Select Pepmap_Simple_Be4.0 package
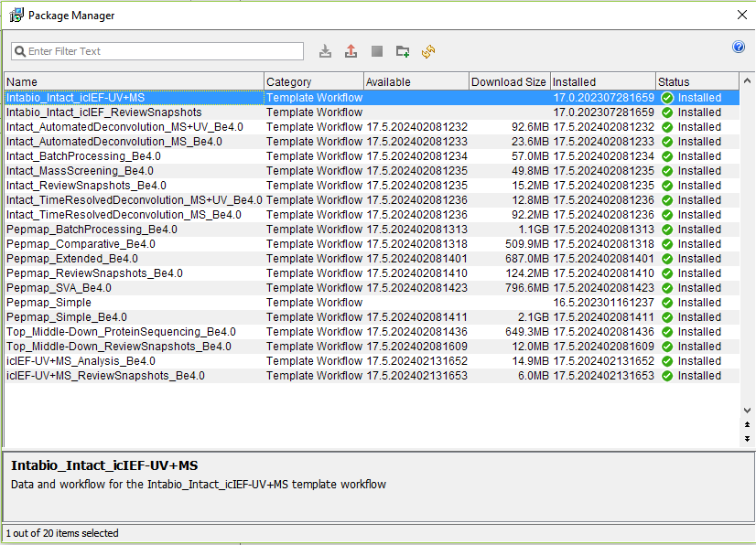This screenshot has width=756, height=545. (x=372, y=317)
